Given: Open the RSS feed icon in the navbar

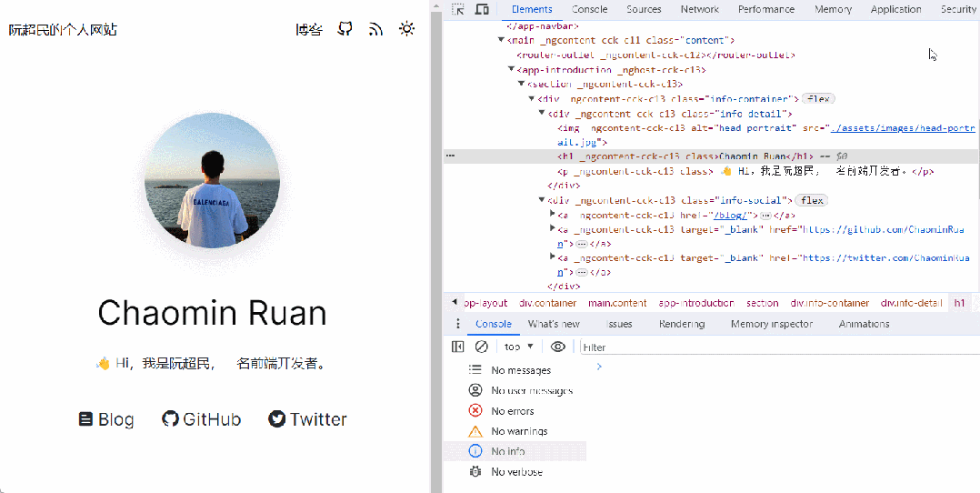Looking at the screenshot, I should [375, 29].
